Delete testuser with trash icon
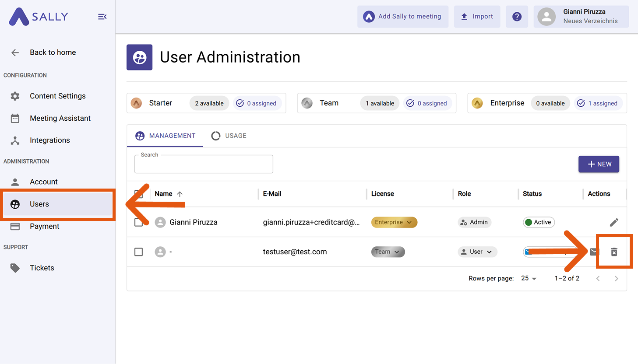The height and width of the screenshot is (364, 638). click(x=614, y=252)
